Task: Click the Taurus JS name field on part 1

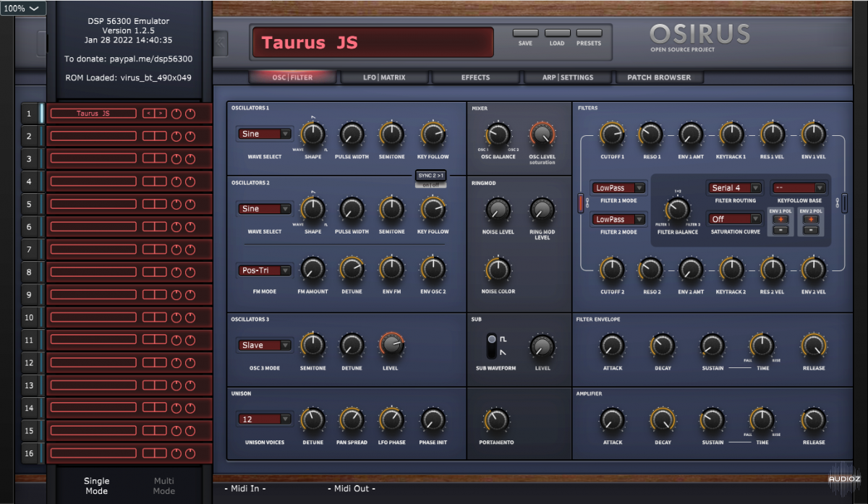Action: pyautogui.click(x=93, y=114)
